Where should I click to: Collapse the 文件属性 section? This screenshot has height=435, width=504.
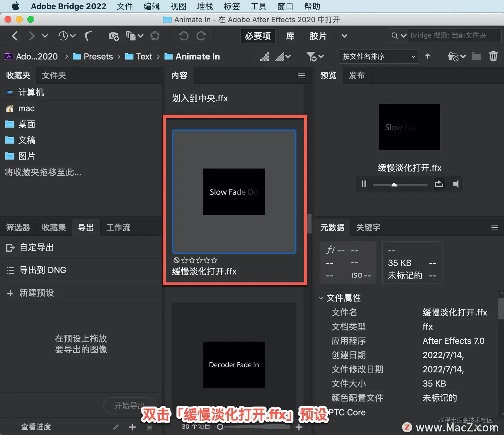pos(321,298)
